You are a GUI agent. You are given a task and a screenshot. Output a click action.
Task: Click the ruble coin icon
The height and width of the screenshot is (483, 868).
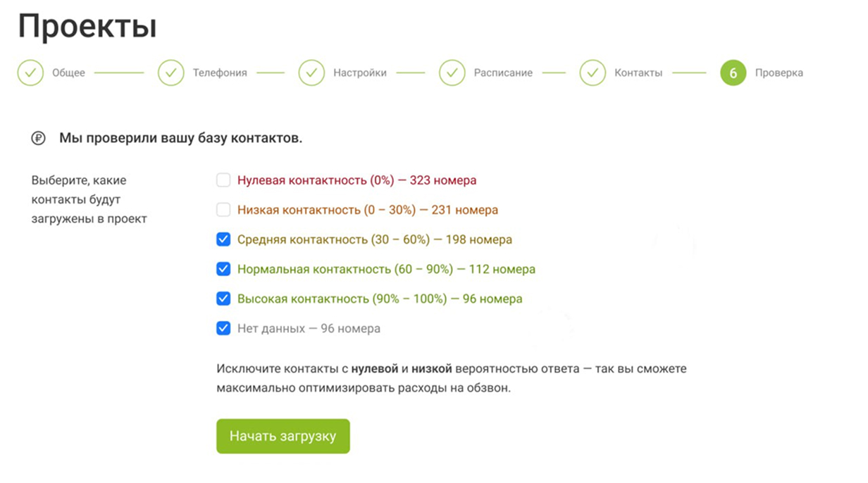pos(38,139)
